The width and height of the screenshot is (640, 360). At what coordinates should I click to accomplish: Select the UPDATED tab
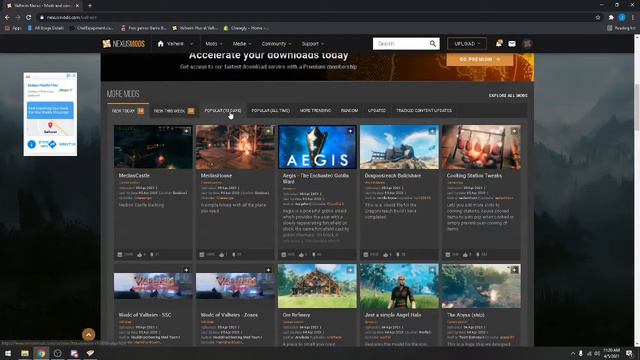click(x=377, y=111)
